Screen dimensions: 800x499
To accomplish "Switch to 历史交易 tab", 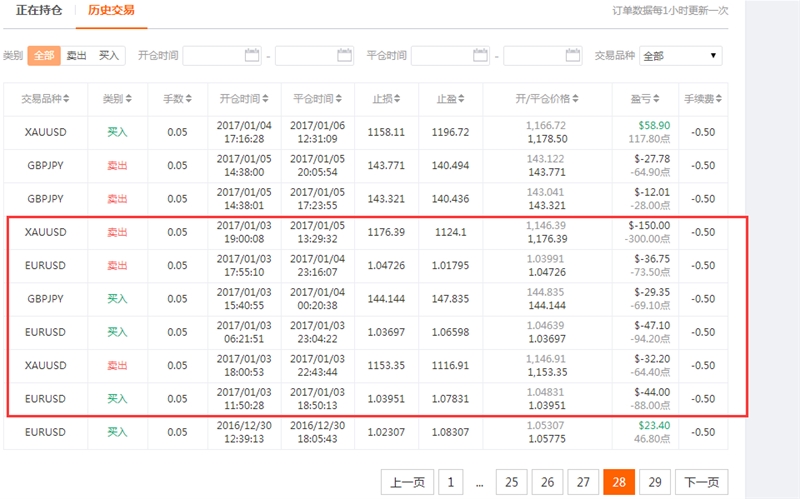I will [111, 10].
